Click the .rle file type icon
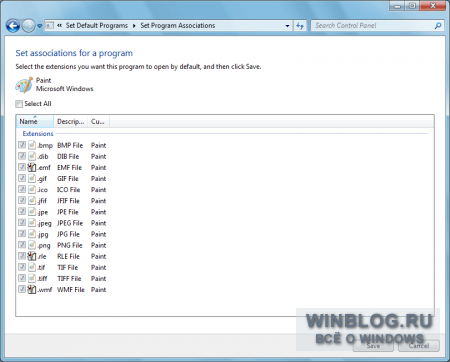Image resolution: width=450 pixels, height=362 pixels. point(32,256)
